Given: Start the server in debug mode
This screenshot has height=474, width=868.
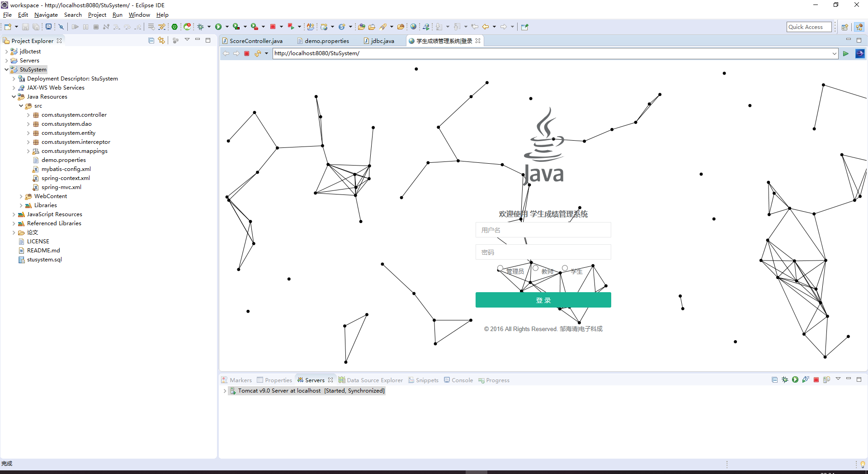Looking at the screenshot, I should pos(785,379).
